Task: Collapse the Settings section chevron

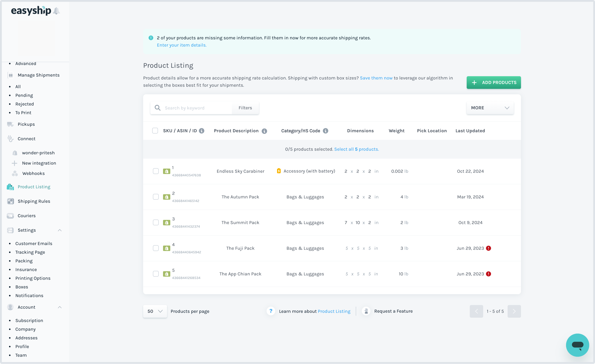Action: (x=60, y=230)
